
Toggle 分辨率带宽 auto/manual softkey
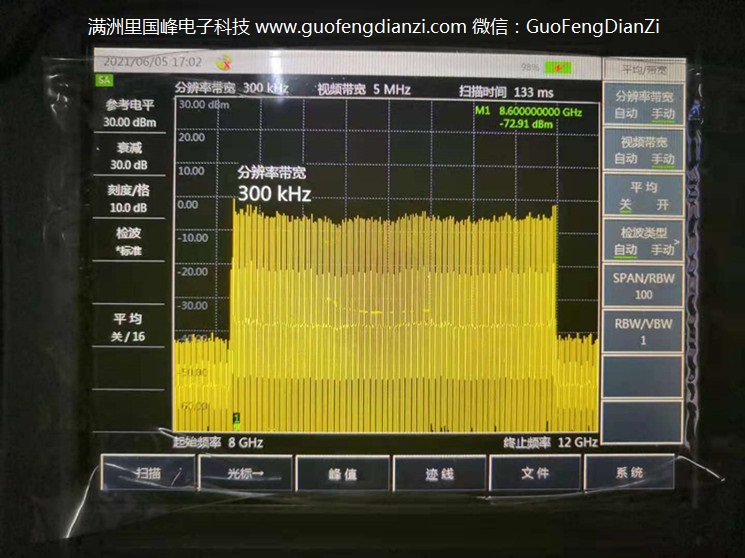644,105
